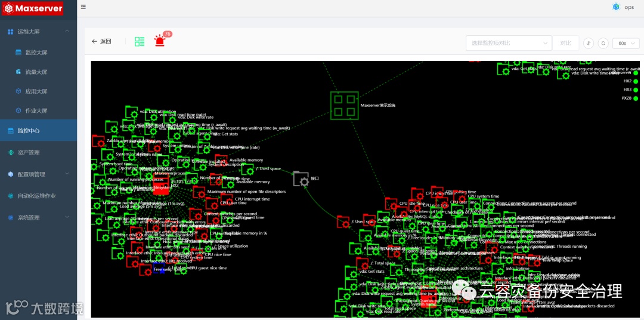Go to 监控中心 in the sidebar

coord(39,130)
